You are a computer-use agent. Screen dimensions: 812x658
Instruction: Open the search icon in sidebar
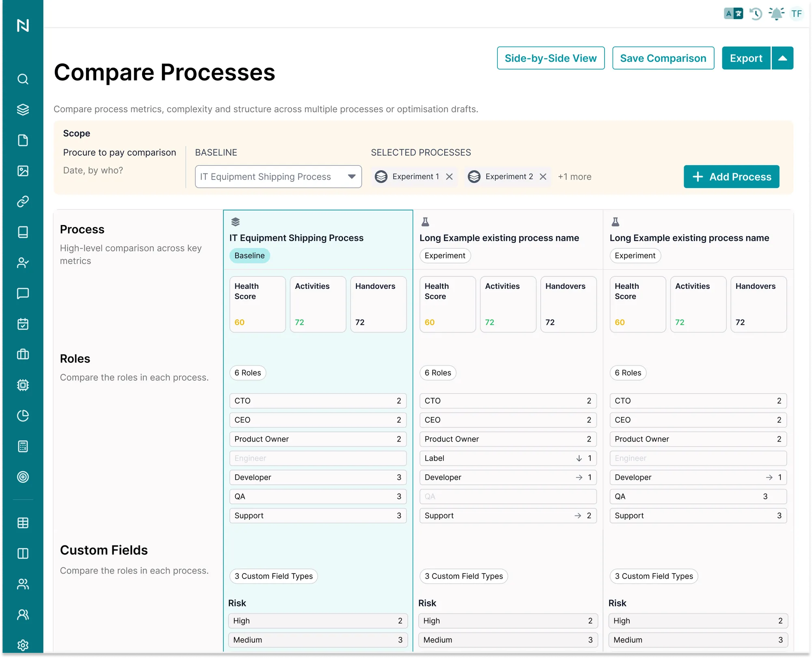pyautogui.click(x=23, y=79)
